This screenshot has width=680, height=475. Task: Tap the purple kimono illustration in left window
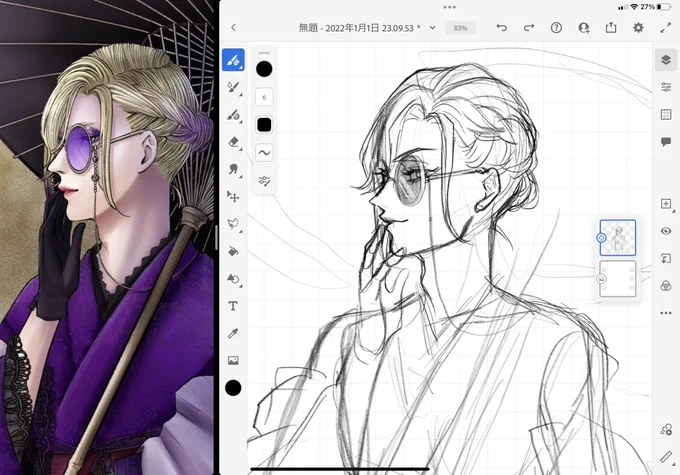tap(107, 237)
